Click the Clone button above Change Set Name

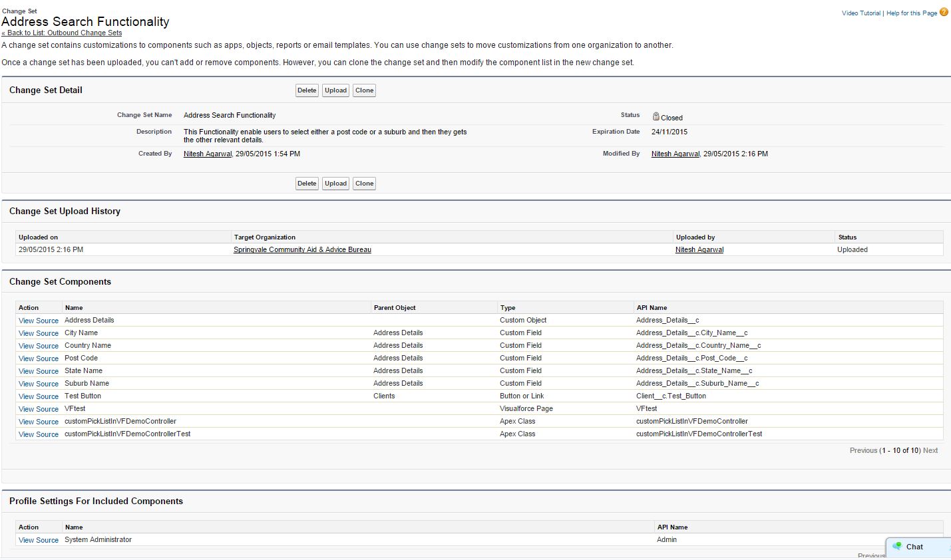[x=365, y=90]
